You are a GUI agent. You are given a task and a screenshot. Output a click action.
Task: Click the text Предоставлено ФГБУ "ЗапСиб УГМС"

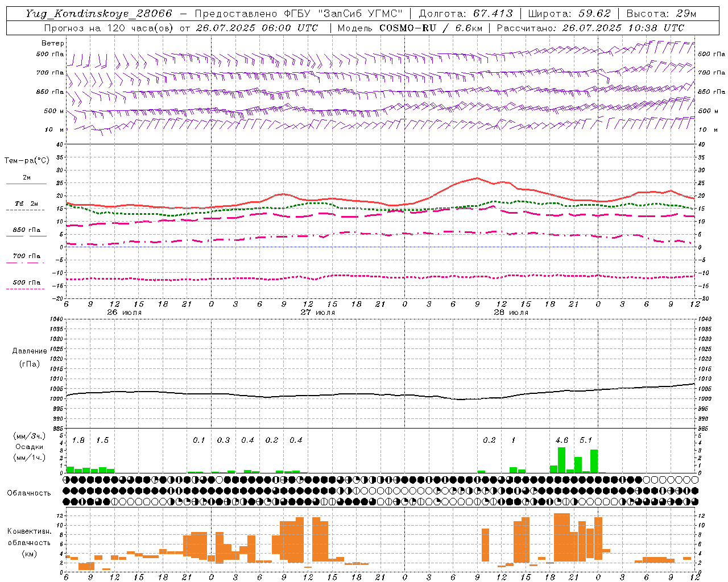tap(298, 14)
